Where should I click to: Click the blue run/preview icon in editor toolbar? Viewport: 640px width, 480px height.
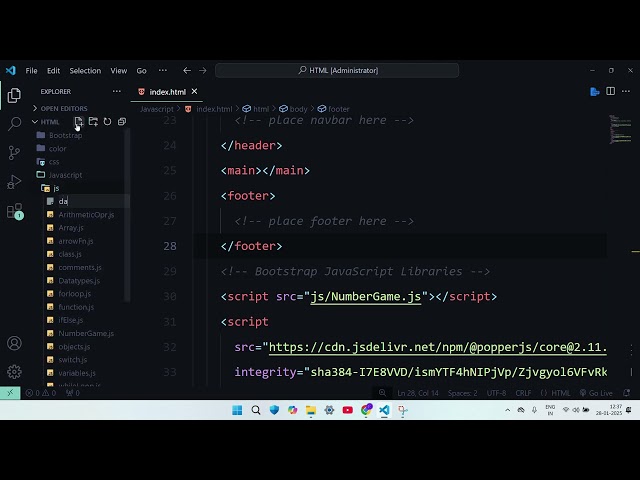pos(595,91)
